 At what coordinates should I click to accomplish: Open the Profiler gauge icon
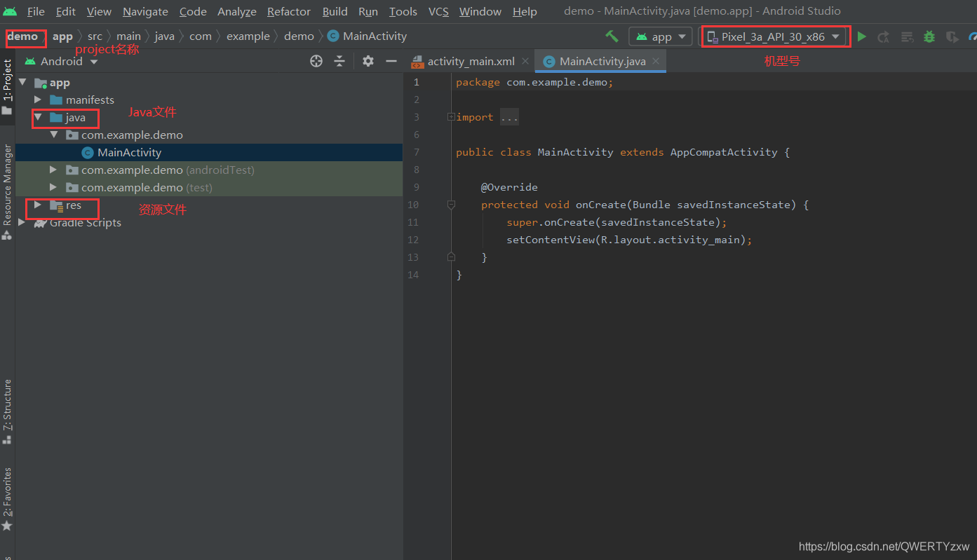click(972, 36)
